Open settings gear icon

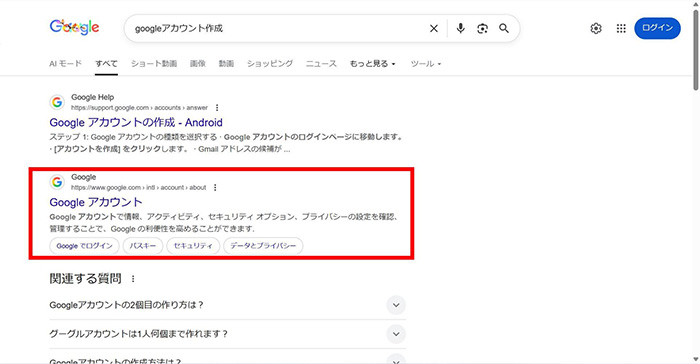pyautogui.click(x=596, y=29)
